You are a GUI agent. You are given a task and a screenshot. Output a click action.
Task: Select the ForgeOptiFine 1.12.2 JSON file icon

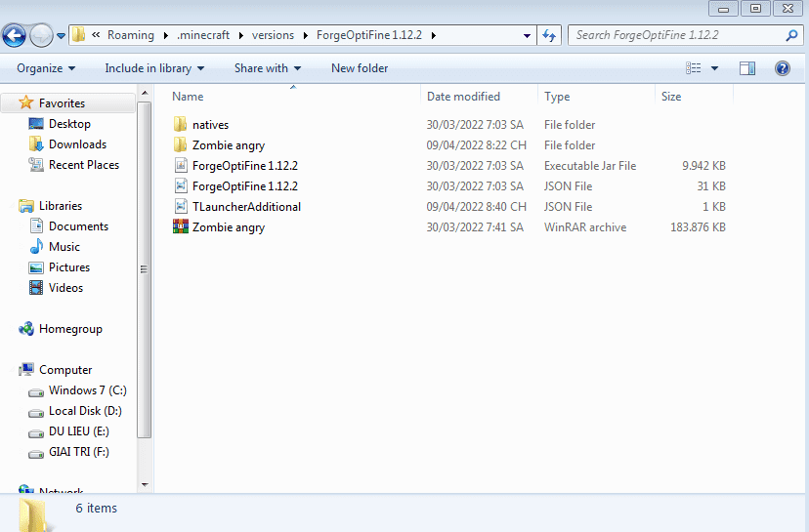[x=181, y=186]
